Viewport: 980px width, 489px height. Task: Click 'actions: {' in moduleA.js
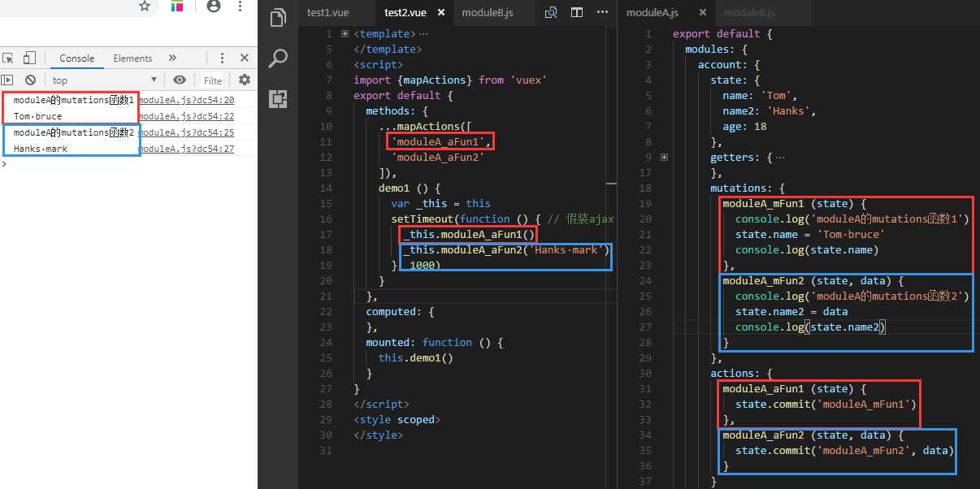pos(741,373)
